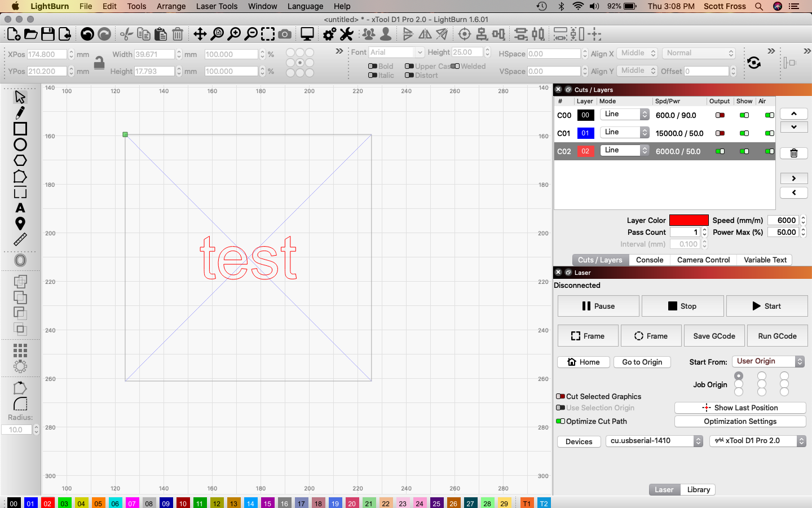812x508 pixels.
Task: Open the Align X dropdown
Action: click(637, 53)
